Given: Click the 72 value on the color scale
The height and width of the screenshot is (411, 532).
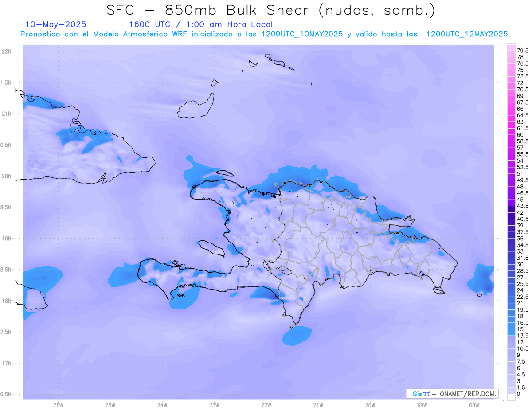Looking at the screenshot, I should pyautogui.click(x=520, y=83).
